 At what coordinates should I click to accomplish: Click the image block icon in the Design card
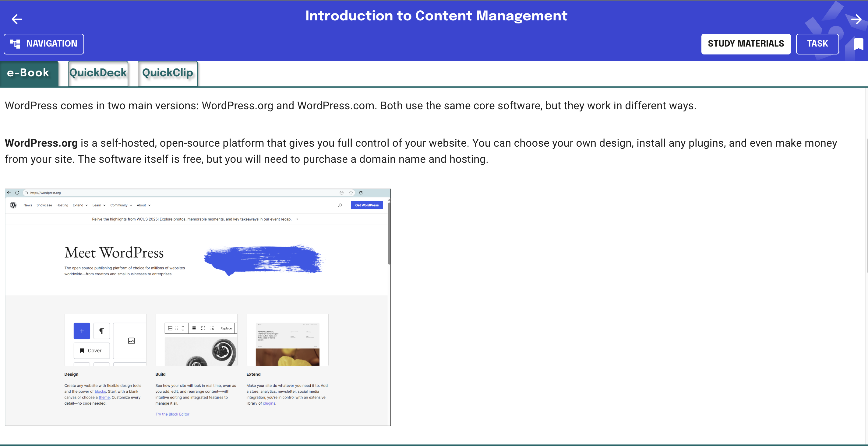tap(131, 341)
